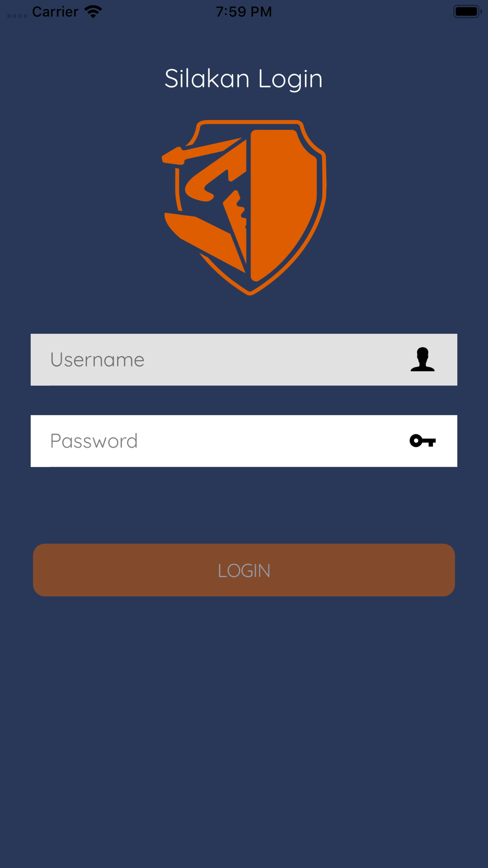Click blank space between Password and LOGIN
The height and width of the screenshot is (868, 488).
244,505
